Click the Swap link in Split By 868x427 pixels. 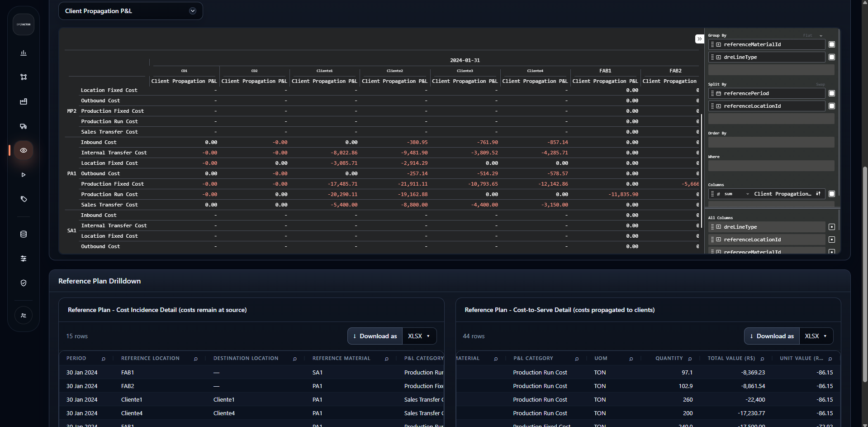click(821, 84)
